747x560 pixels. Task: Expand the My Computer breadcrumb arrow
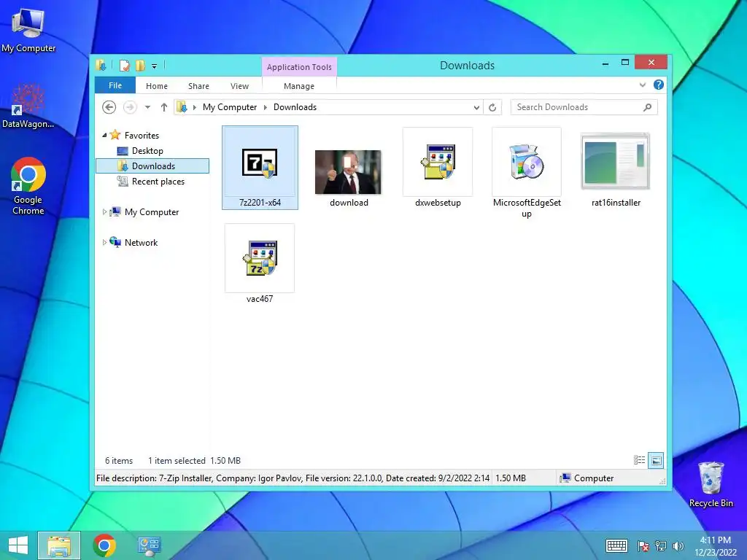point(266,108)
